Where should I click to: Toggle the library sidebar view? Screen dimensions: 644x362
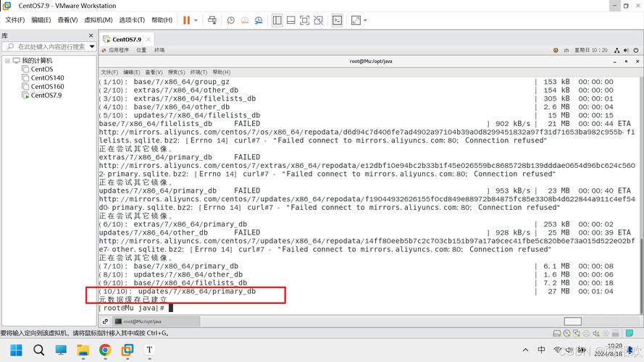277,20
